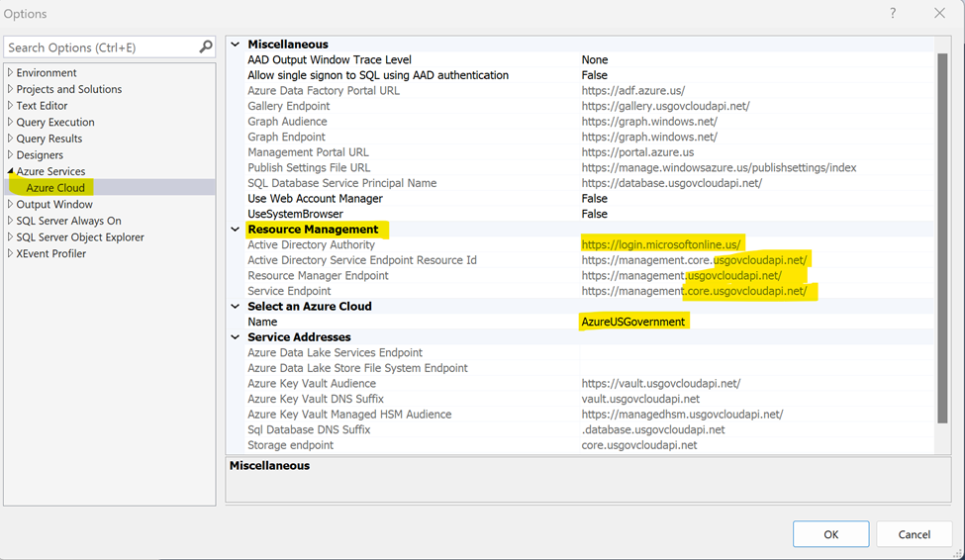This screenshot has height=560, width=965.
Task: Click Azure Key Vault DNS Suffix label
Action: tap(316, 398)
